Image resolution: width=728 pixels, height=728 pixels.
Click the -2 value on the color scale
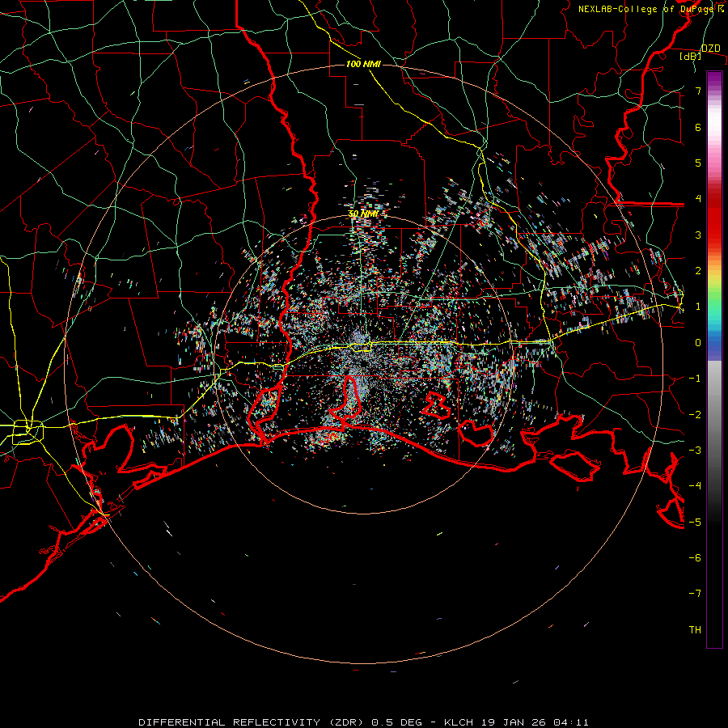695,414
